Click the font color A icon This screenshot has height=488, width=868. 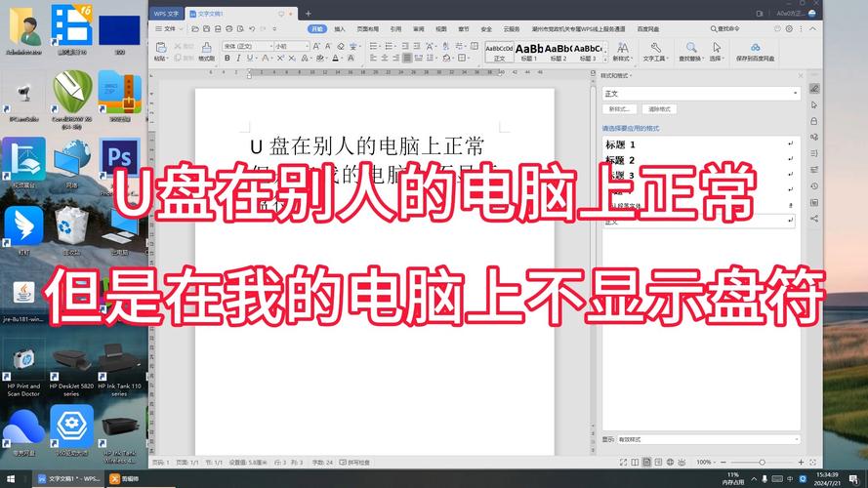coord(336,59)
